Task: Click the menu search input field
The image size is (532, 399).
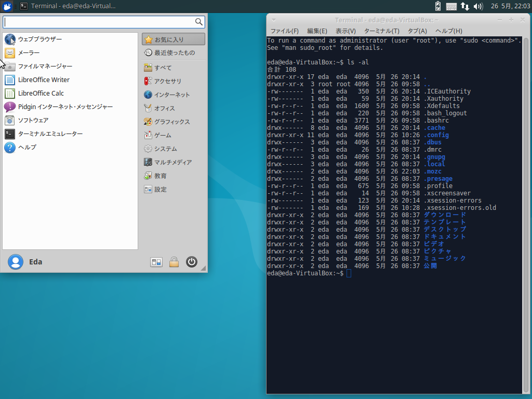Action: [x=104, y=22]
